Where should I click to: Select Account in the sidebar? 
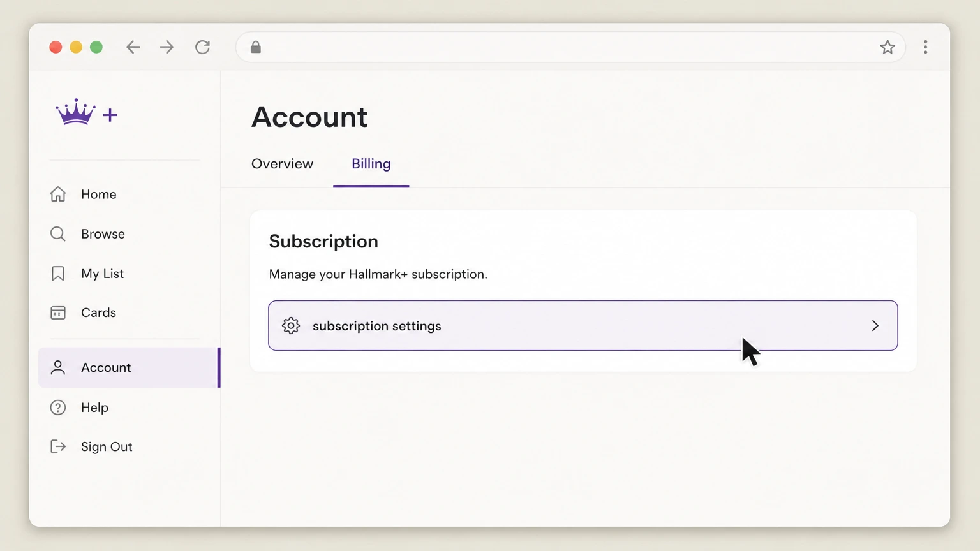(x=129, y=367)
